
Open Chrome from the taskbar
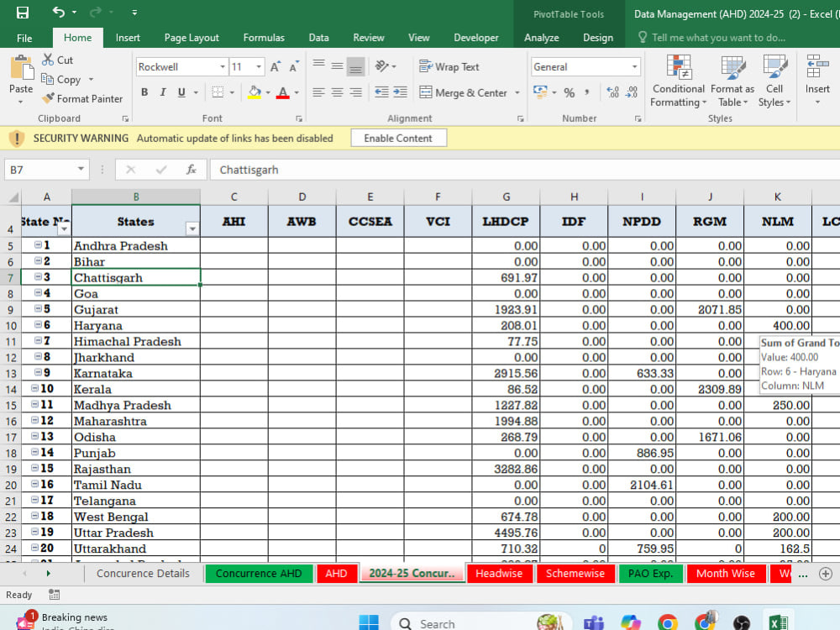tap(668, 622)
